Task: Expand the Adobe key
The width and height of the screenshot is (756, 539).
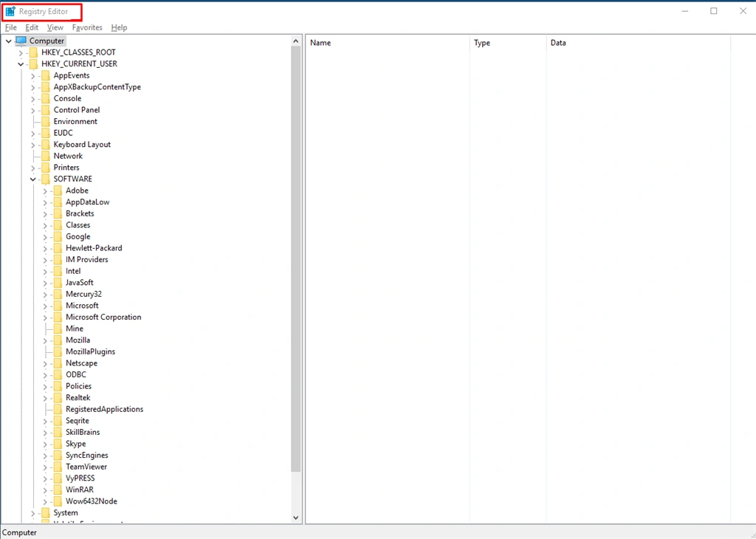Action: [x=45, y=191]
